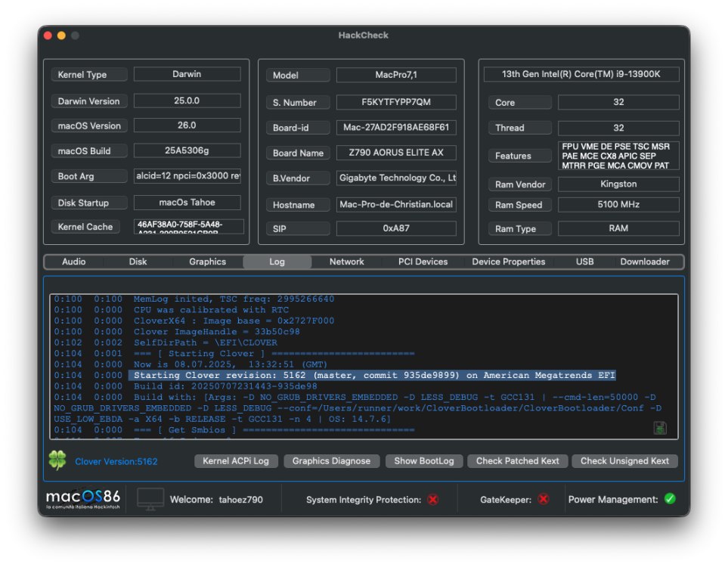Switch to the Audio tab
Viewport: 728px width, 567px height.
(x=74, y=262)
